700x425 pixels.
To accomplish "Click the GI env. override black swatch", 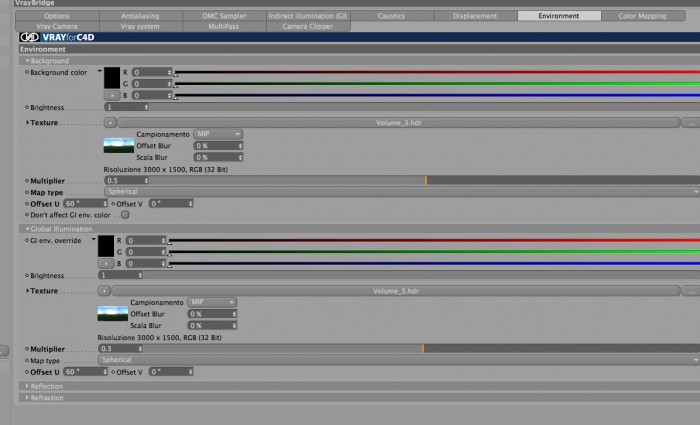I will [x=106, y=246].
